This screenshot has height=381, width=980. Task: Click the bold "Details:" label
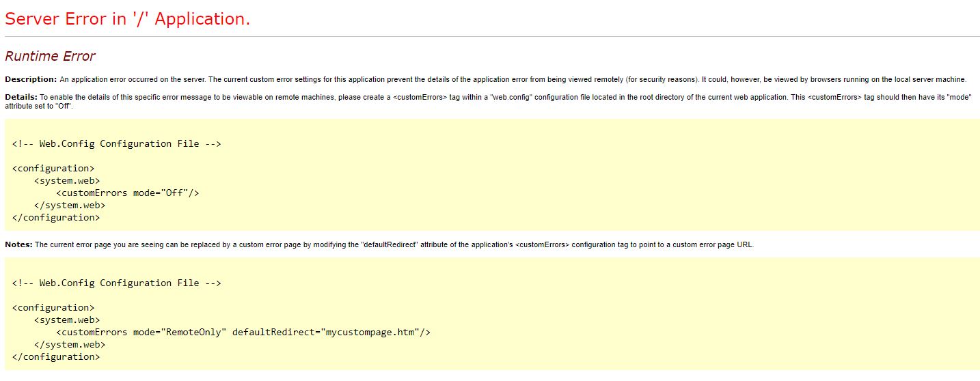(21, 97)
